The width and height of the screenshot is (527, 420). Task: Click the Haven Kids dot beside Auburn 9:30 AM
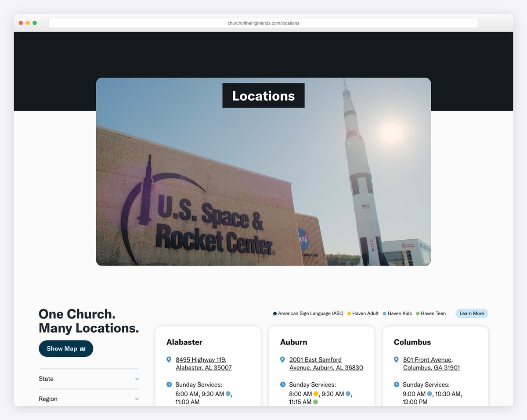point(348,394)
